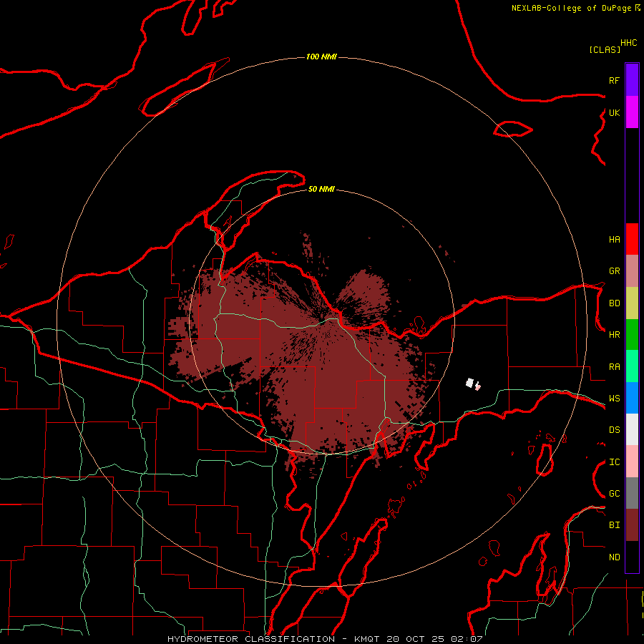Click the HHC product label
The width and height of the screenshot is (644, 644).
(628, 43)
